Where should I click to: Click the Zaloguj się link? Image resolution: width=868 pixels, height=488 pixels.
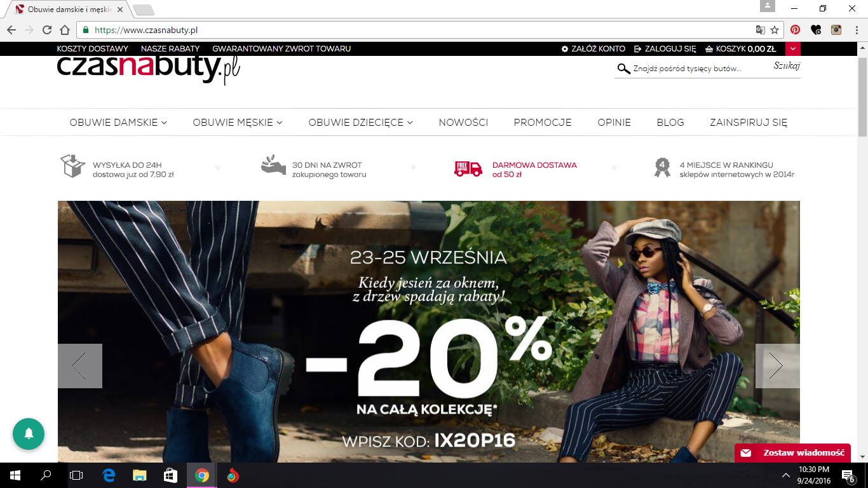pos(665,49)
